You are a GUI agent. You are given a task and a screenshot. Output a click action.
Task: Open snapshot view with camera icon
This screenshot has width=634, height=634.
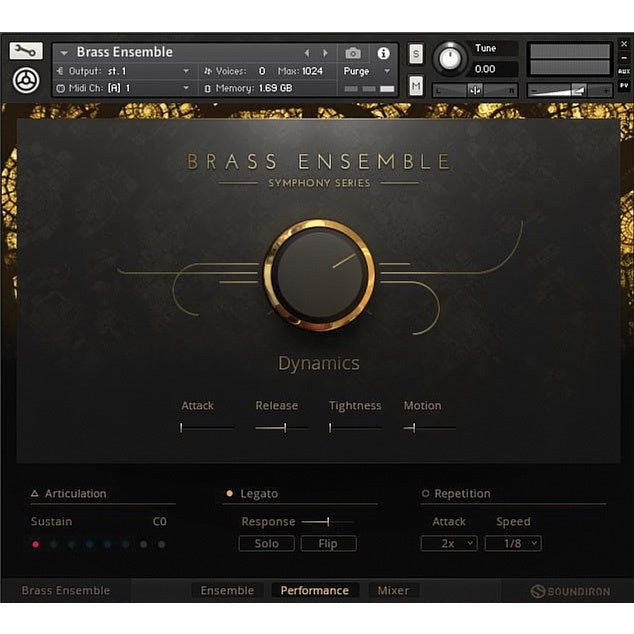tap(353, 53)
